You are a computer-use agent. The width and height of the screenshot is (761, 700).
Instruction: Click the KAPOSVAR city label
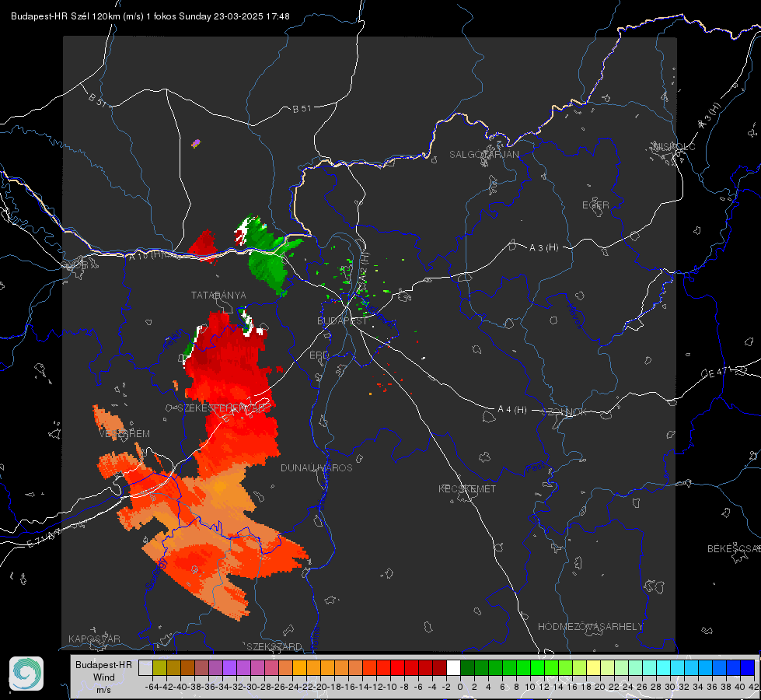[94, 639]
